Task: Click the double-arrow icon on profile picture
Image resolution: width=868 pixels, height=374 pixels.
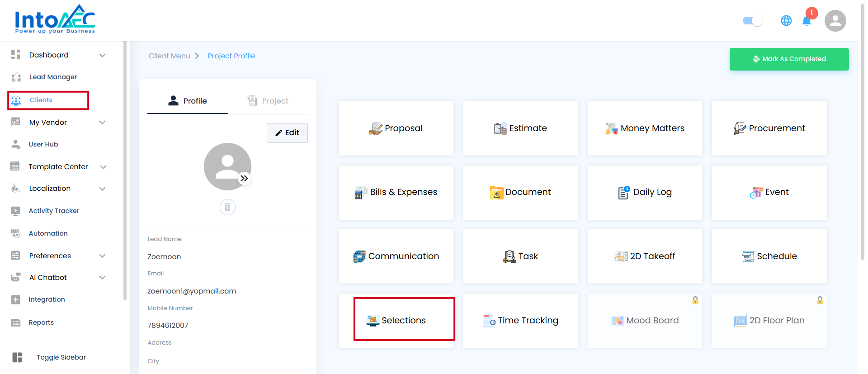Action: [x=244, y=179]
